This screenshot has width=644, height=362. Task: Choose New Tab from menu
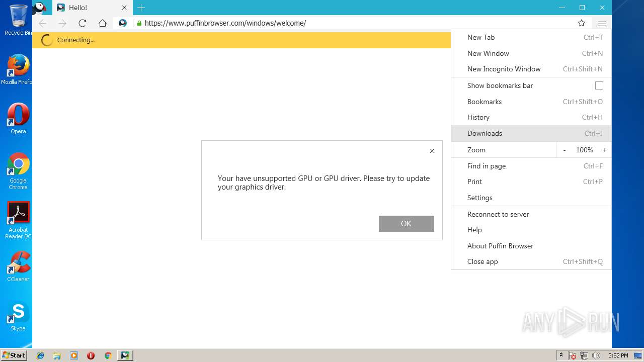click(531, 37)
